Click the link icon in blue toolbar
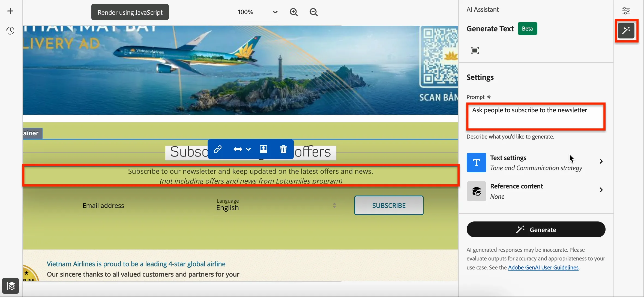 [x=218, y=149]
